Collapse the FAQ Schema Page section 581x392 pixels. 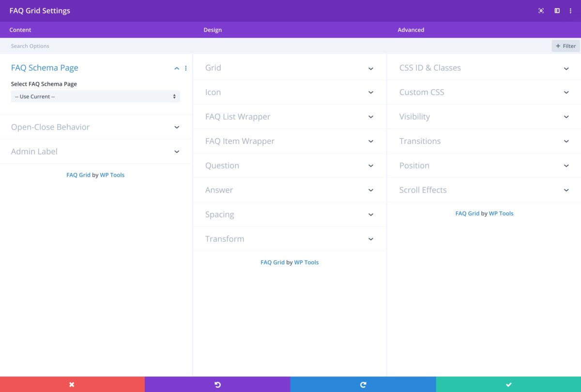pyautogui.click(x=177, y=68)
